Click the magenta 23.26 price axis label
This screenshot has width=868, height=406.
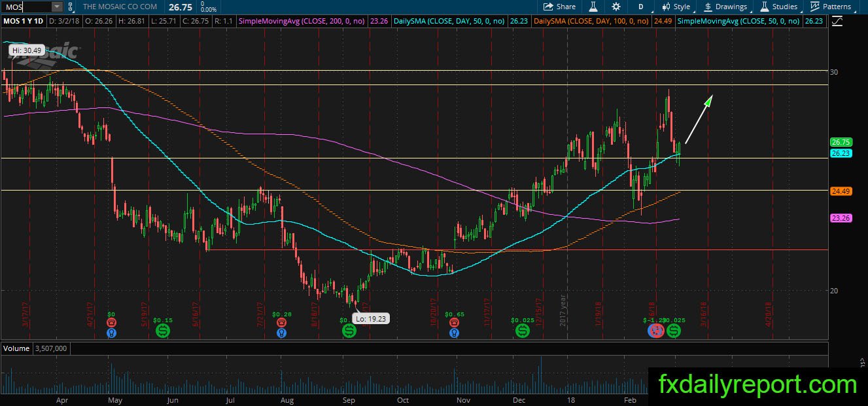841,218
